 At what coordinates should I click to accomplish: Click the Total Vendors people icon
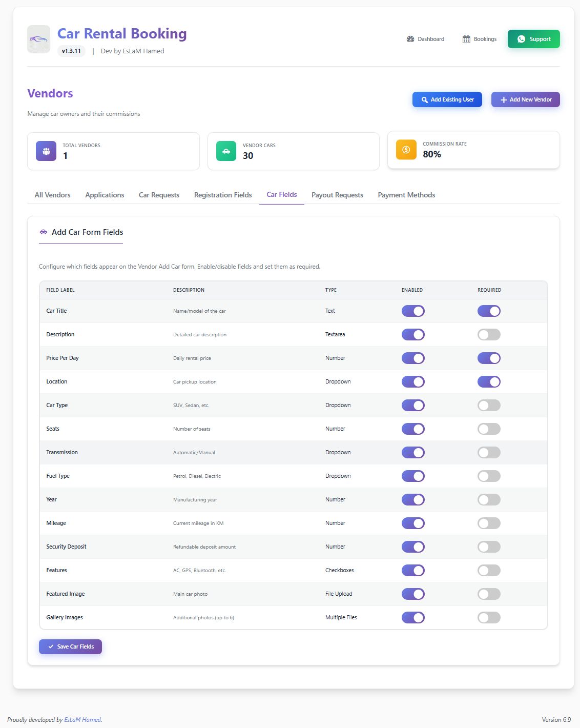46,151
